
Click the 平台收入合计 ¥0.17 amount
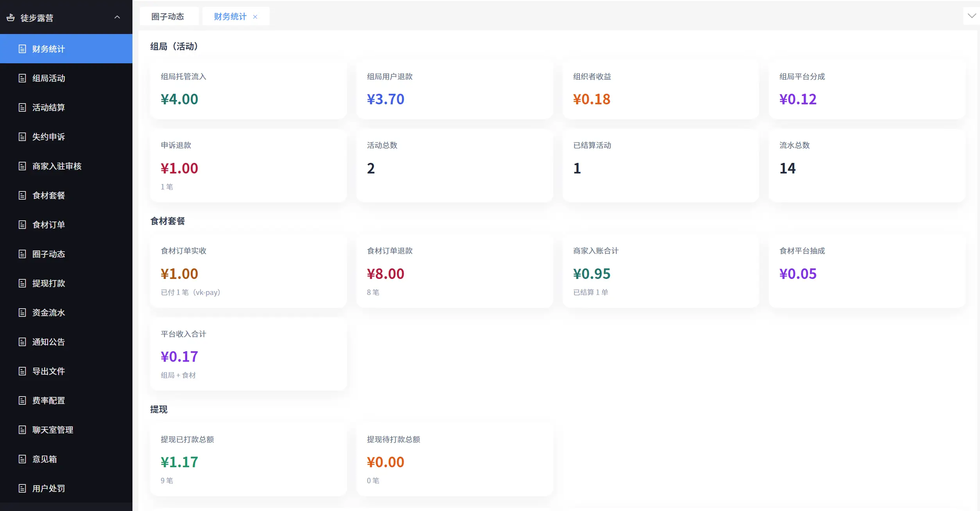point(179,357)
